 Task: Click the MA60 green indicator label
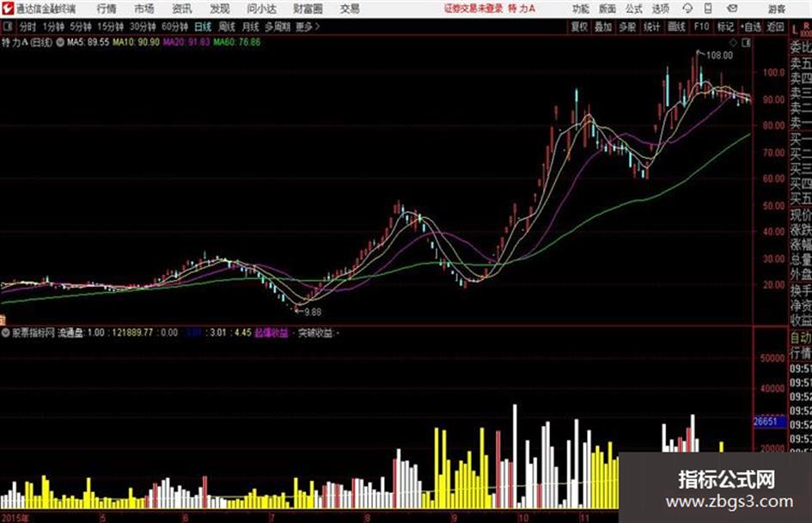(236, 42)
